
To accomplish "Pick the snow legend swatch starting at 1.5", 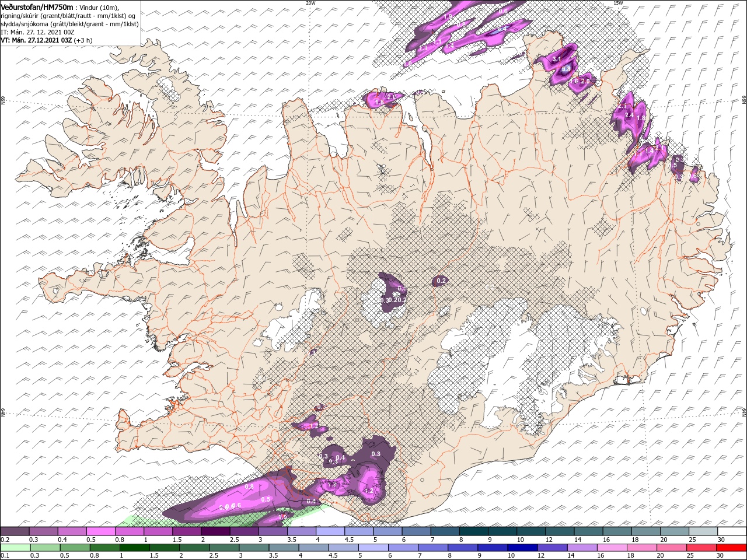I will [x=187, y=531].
